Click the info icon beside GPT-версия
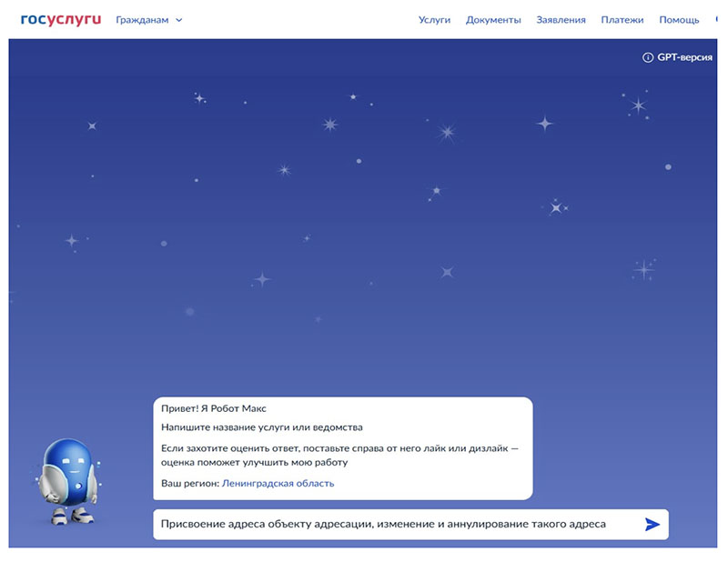728x562 pixels. click(x=647, y=57)
